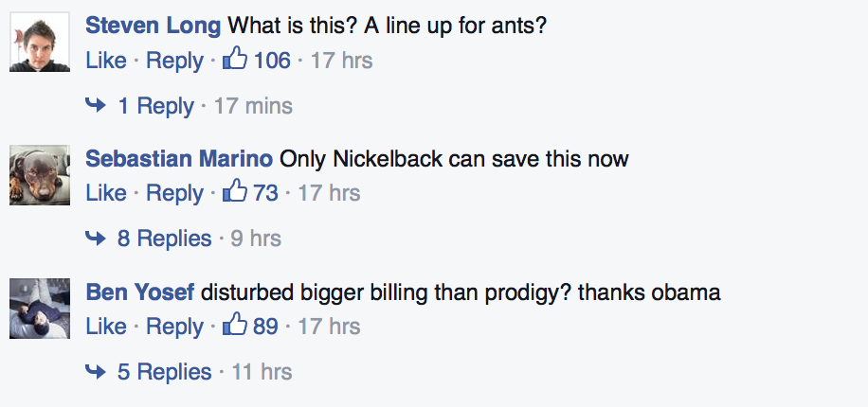Open Sebastian Marino's profile name link
This screenshot has height=407, width=868.
(179, 158)
